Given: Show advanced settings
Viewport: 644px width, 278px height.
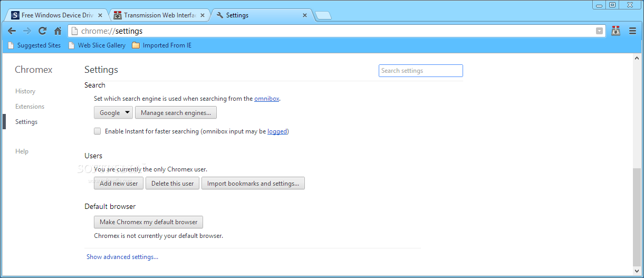Looking at the screenshot, I should [122, 257].
